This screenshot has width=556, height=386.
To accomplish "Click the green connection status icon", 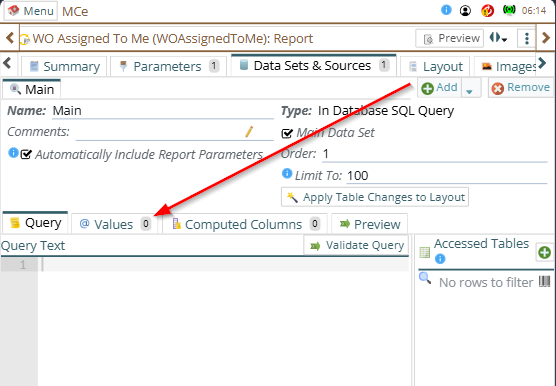I will tap(509, 10).
